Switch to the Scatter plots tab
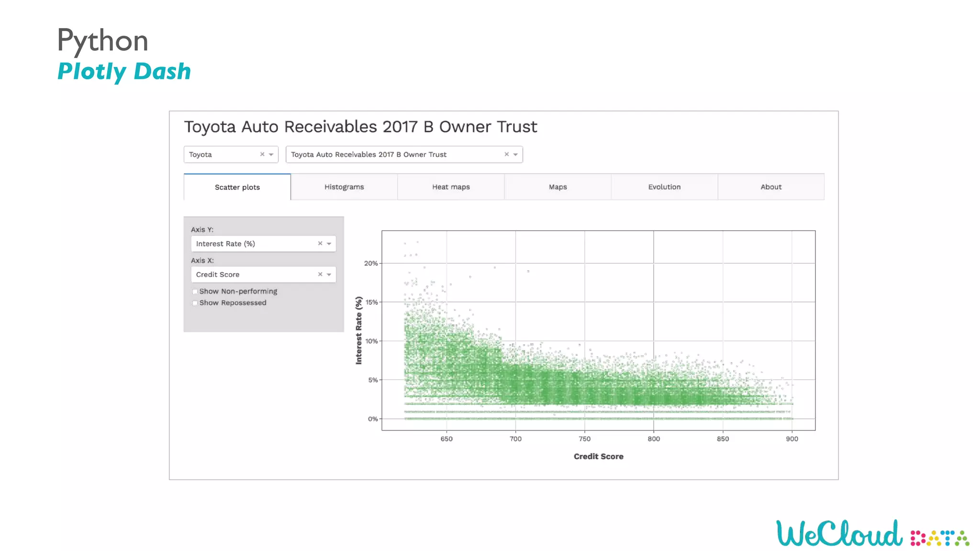Image resolution: width=980 pixels, height=551 pixels. coord(237,187)
